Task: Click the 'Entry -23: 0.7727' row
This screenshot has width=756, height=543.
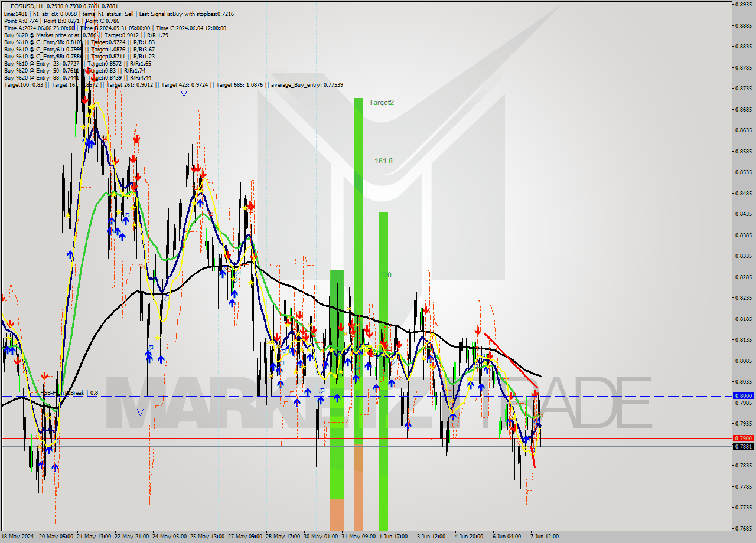Action: [77, 63]
